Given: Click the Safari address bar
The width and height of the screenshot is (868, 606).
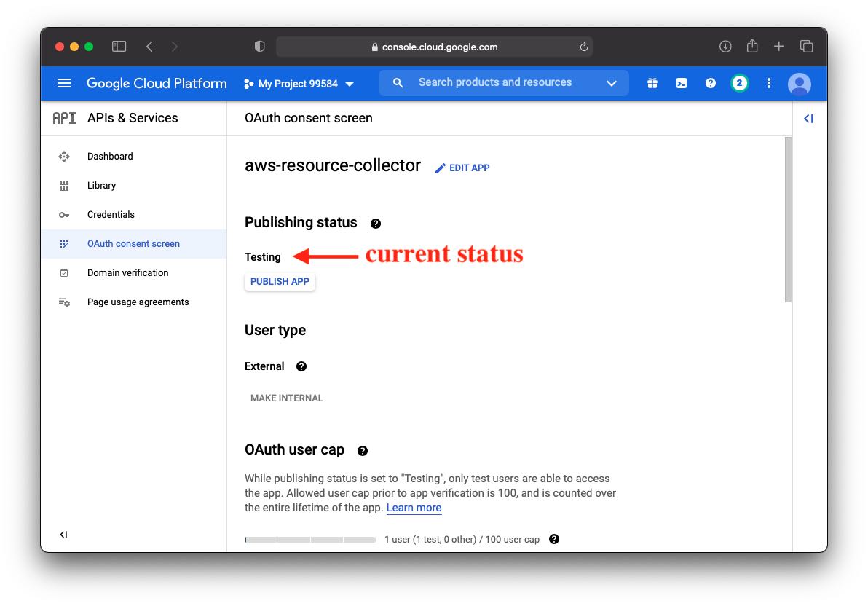Looking at the screenshot, I should [434, 47].
